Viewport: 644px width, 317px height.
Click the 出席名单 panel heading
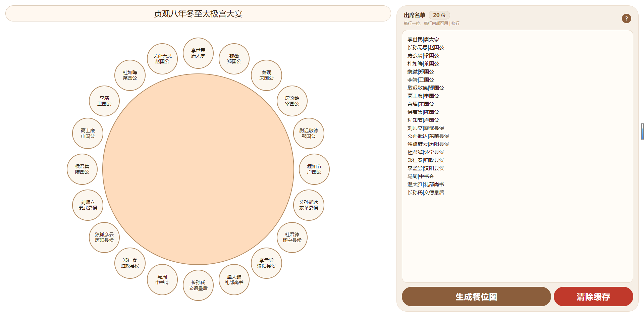click(415, 15)
